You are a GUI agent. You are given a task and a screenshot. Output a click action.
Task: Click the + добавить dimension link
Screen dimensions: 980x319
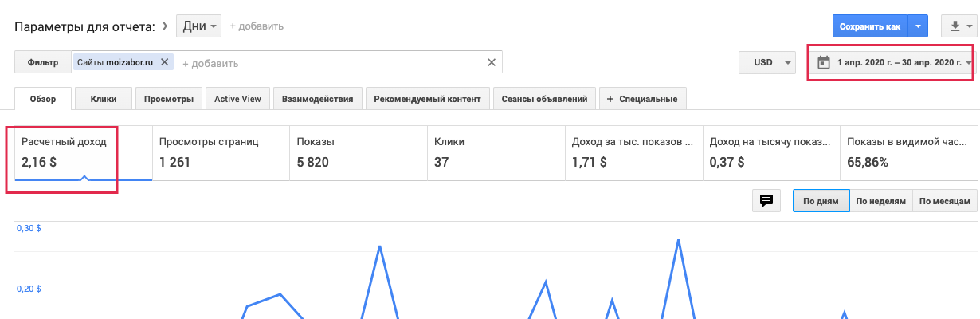pos(257,26)
